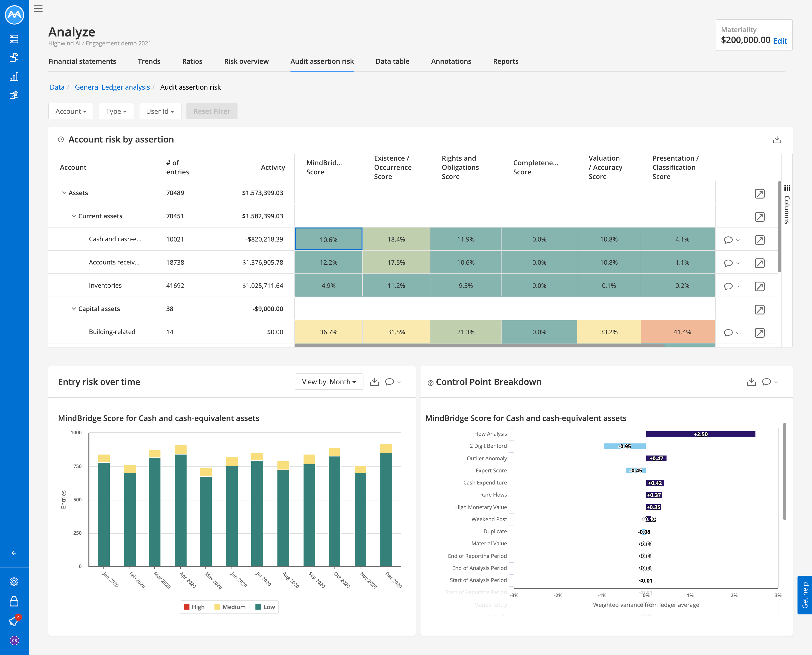The width and height of the screenshot is (812, 655).
Task: Open the Settings gear in the sidebar
Action: [14, 582]
